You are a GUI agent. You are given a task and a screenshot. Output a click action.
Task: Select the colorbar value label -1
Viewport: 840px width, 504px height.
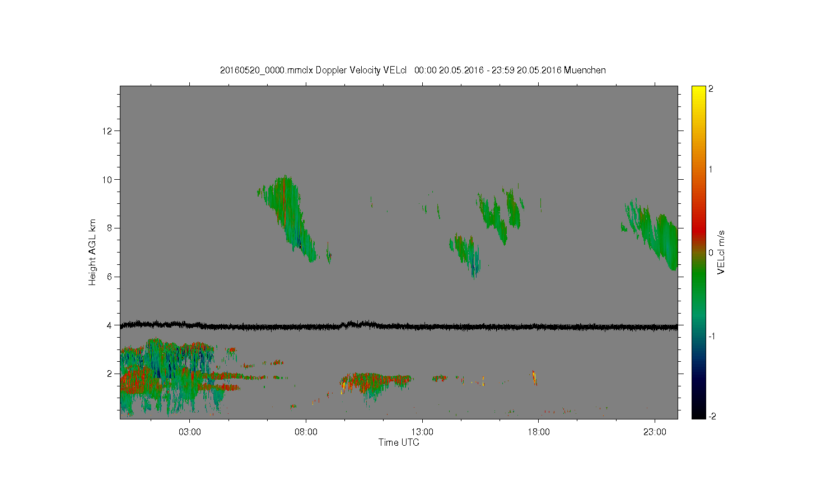pyautogui.click(x=711, y=336)
